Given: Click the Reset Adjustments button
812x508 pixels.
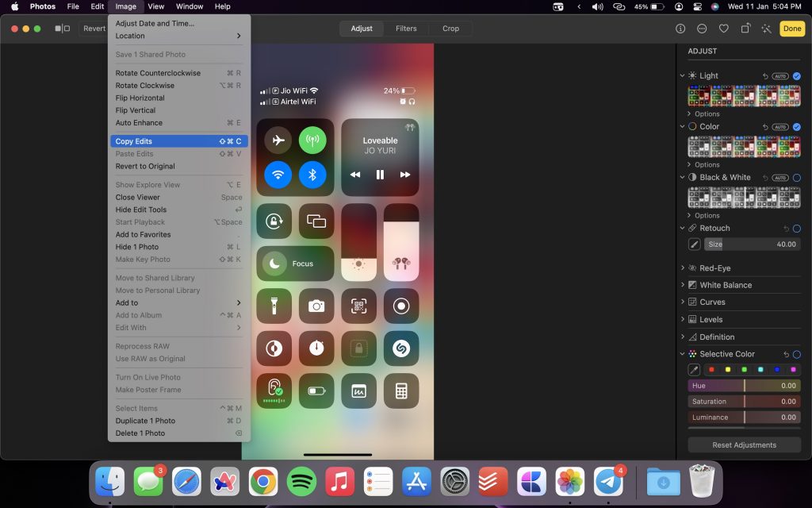Looking at the screenshot, I should click(744, 444).
